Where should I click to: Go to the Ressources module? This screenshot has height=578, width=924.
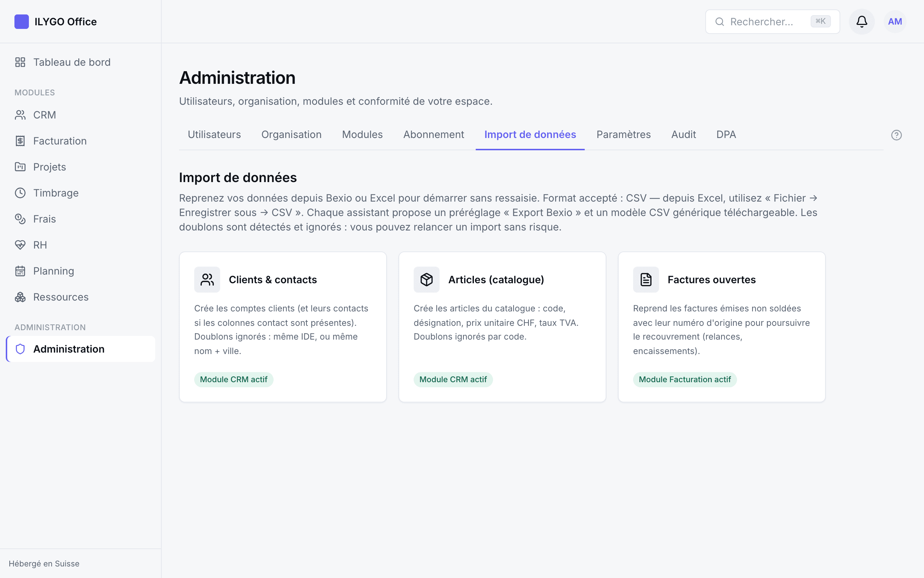80,297
